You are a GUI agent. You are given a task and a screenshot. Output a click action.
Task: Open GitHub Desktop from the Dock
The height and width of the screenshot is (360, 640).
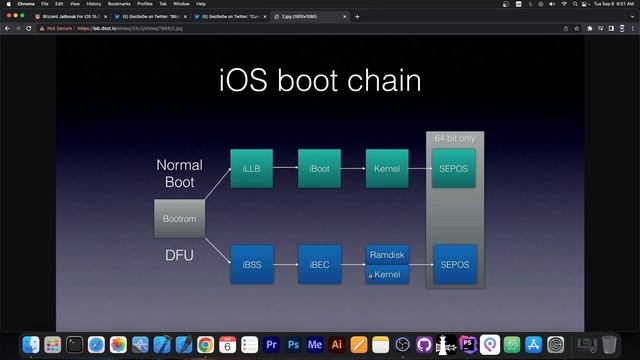[x=424, y=345]
